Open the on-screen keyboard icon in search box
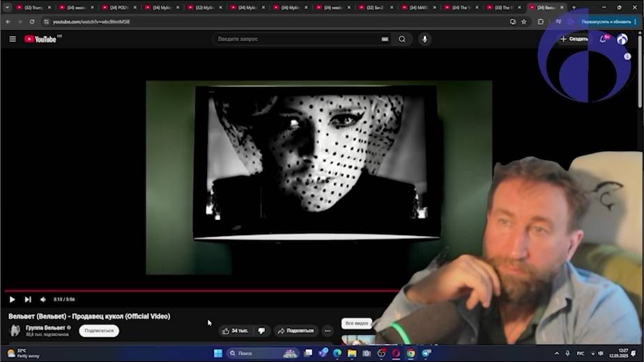This screenshot has height=362, width=644. [x=385, y=39]
